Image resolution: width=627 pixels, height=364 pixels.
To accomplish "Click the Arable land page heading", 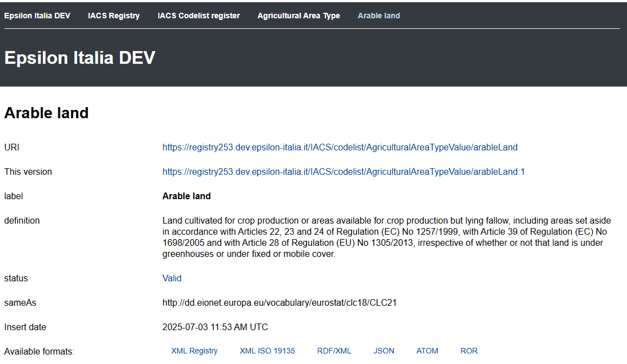I will (x=46, y=113).
